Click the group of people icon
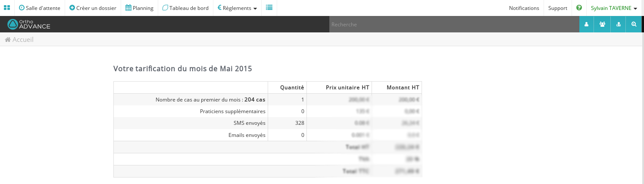Viewport: 644px width, 184px height. 602,25
